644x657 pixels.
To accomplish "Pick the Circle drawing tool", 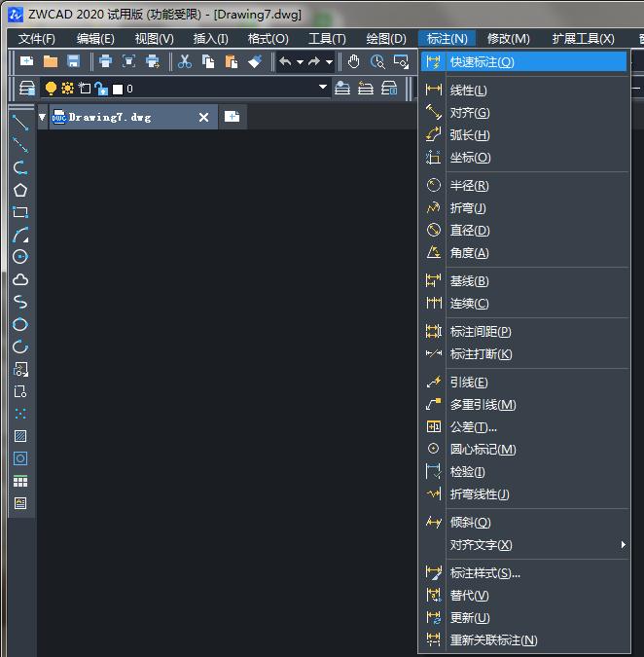I will click(x=19, y=257).
